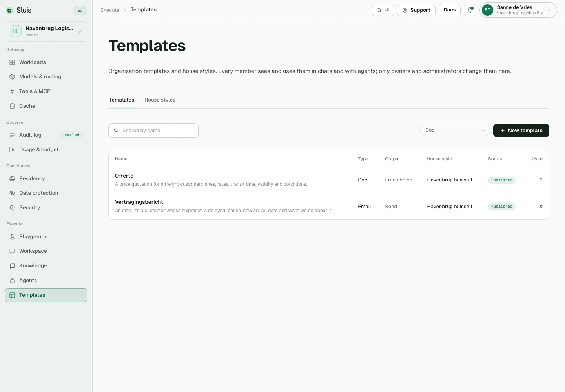Click the Output column header
Image resolution: width=565 pixels, height=392 pixels.
(392, 159)
